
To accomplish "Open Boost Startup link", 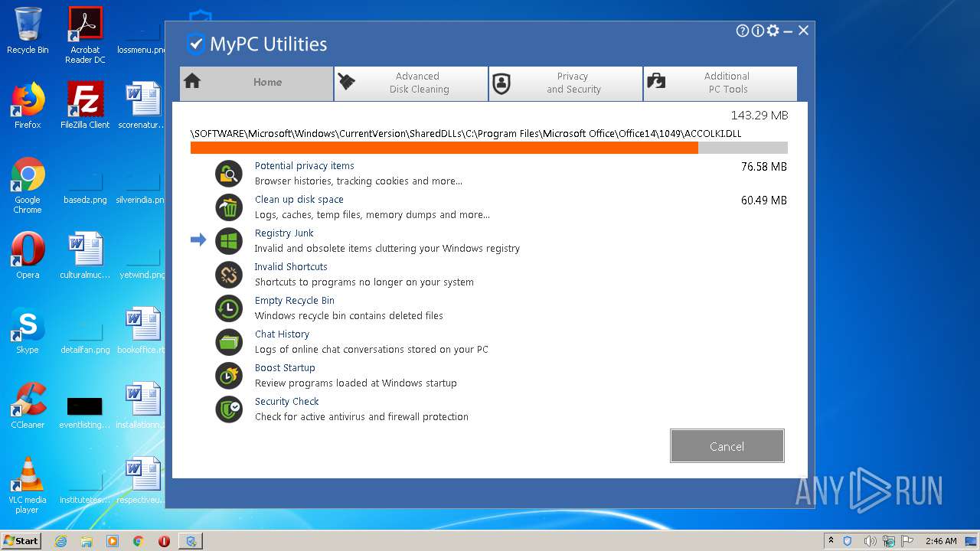I will (285, 367).
